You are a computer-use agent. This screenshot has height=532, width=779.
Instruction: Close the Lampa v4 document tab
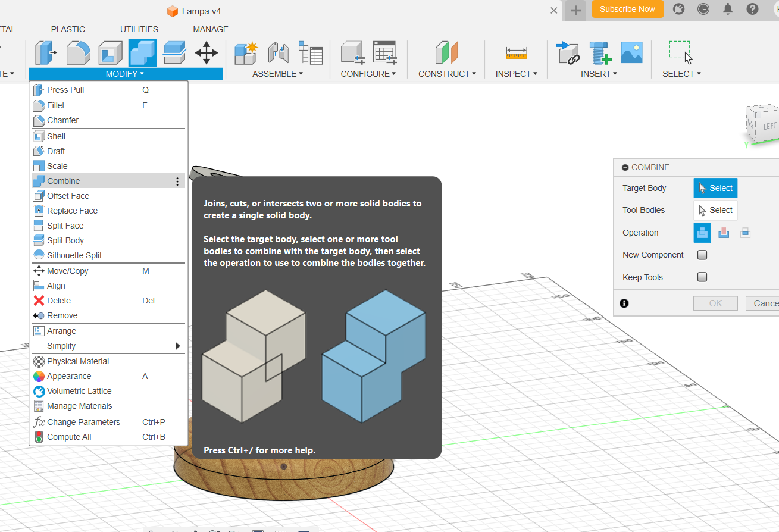click(x=554, y=11)
